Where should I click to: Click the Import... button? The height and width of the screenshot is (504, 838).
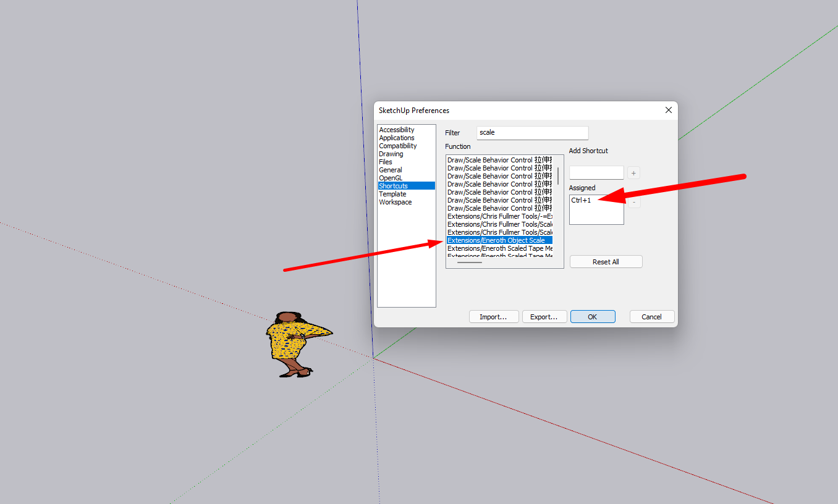(493, 317)
